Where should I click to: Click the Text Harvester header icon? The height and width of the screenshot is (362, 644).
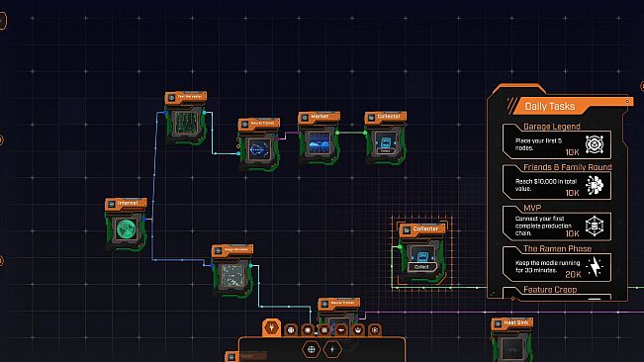click(x=171, y=98)
